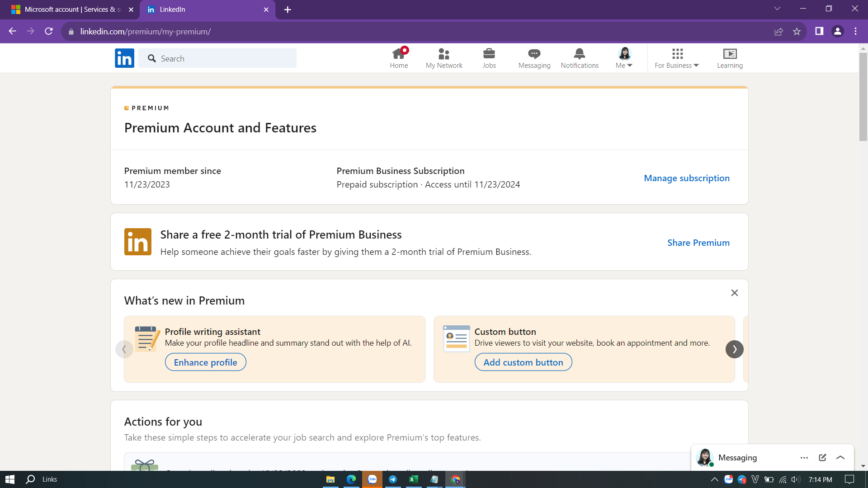
Task: View Notifications bell
Action: click(x=580, y=58)
